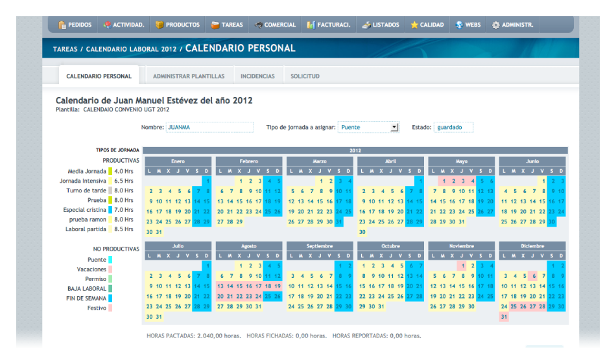Viewport: 616px width, 364px height.
Task: Click the Marzo month header
Action: click(x=320, y=161)
